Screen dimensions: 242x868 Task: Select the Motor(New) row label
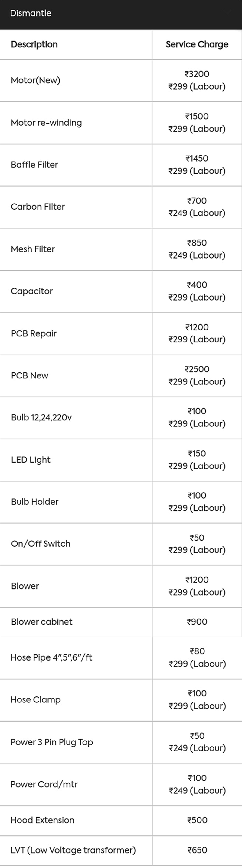coord(35,80)
